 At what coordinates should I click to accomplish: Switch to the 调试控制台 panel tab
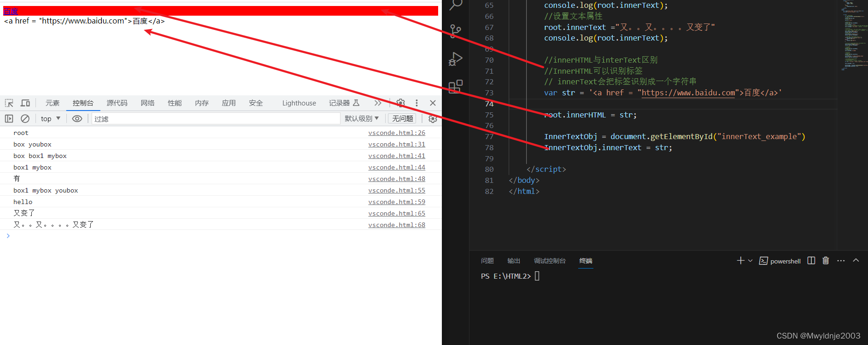pos(550,261)
